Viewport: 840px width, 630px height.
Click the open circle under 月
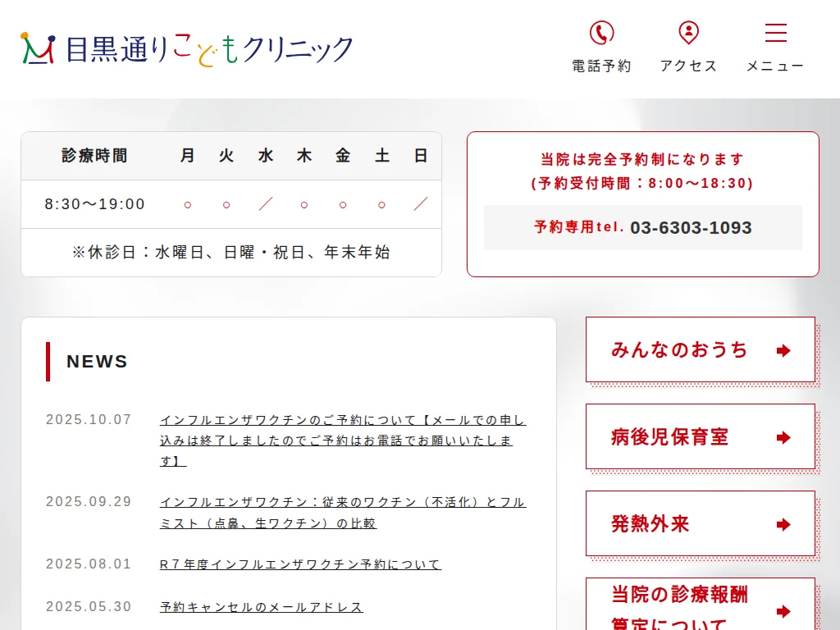188,204
